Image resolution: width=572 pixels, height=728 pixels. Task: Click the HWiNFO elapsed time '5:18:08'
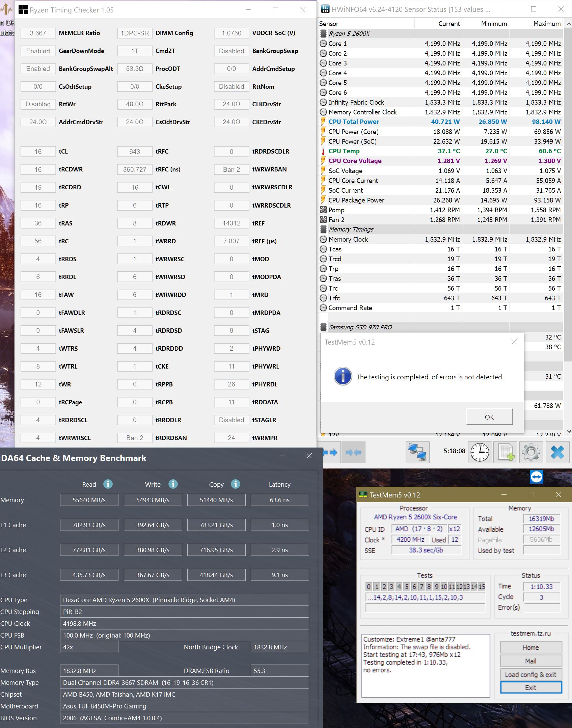click(454, 451)
